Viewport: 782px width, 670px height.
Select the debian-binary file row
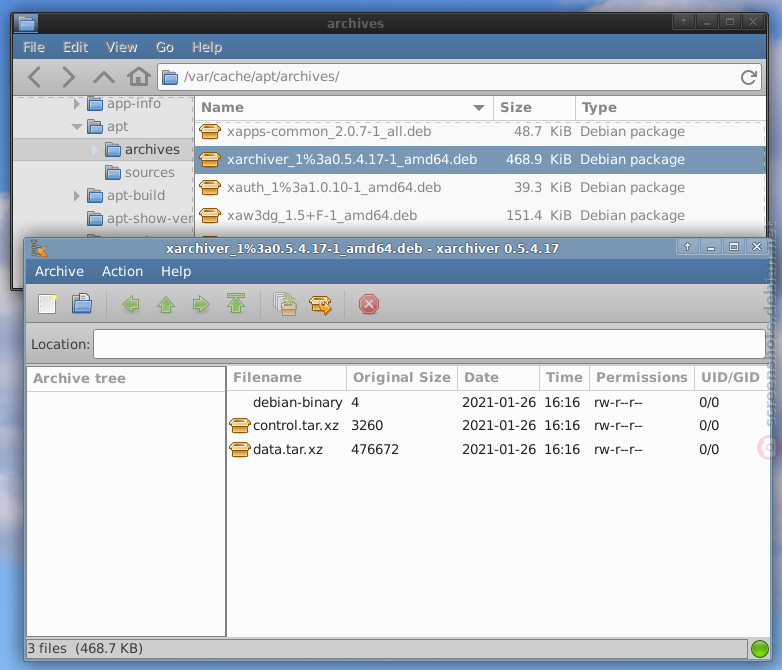pos(498,403)
